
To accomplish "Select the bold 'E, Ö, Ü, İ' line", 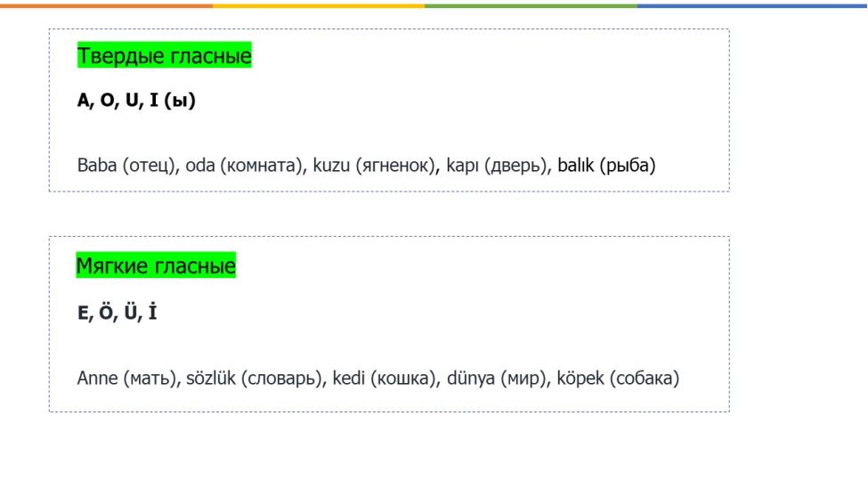I will (117, 313).
